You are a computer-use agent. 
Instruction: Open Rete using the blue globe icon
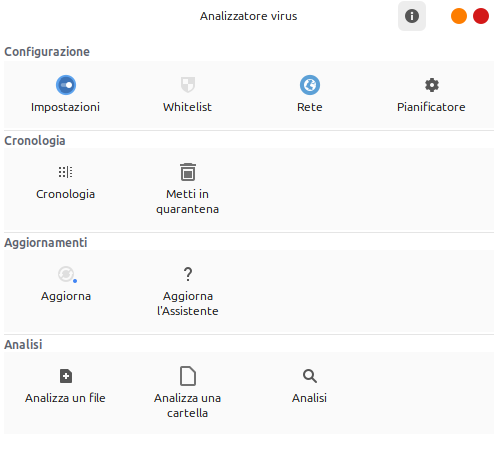point(310,85)
